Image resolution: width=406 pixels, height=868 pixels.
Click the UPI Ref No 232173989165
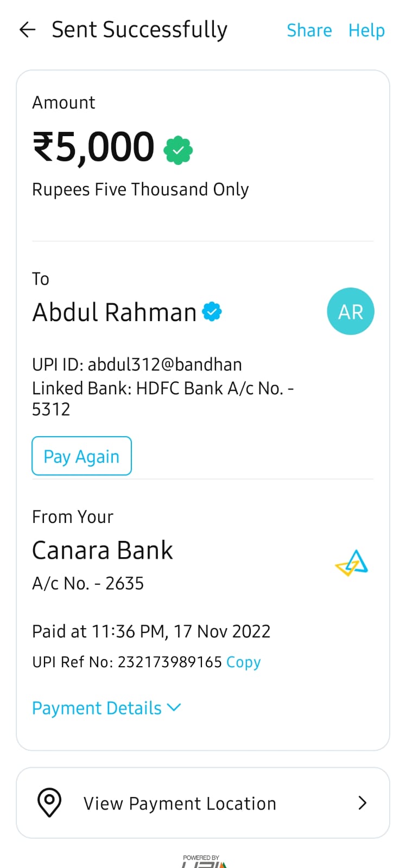pos(169,662)
